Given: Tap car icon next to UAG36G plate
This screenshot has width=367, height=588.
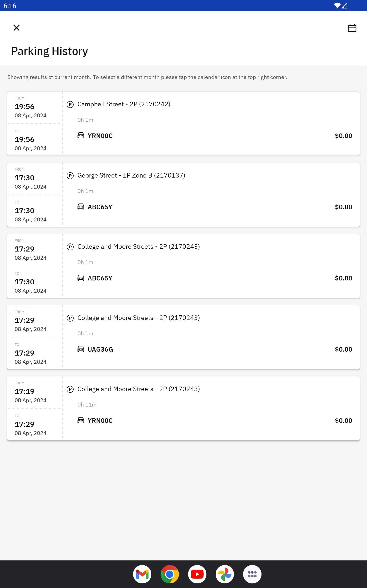Looking at the screenshot, I should pyautogui.click(x=81, y=349).
